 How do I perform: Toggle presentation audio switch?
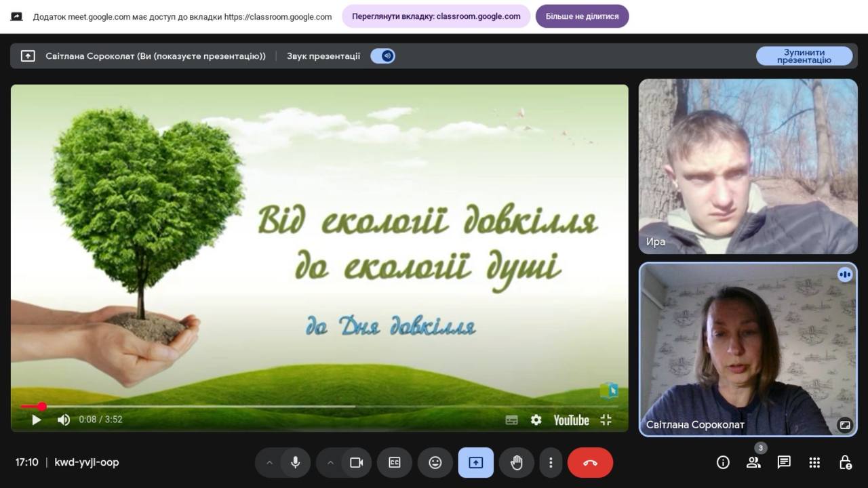point(383,56)
